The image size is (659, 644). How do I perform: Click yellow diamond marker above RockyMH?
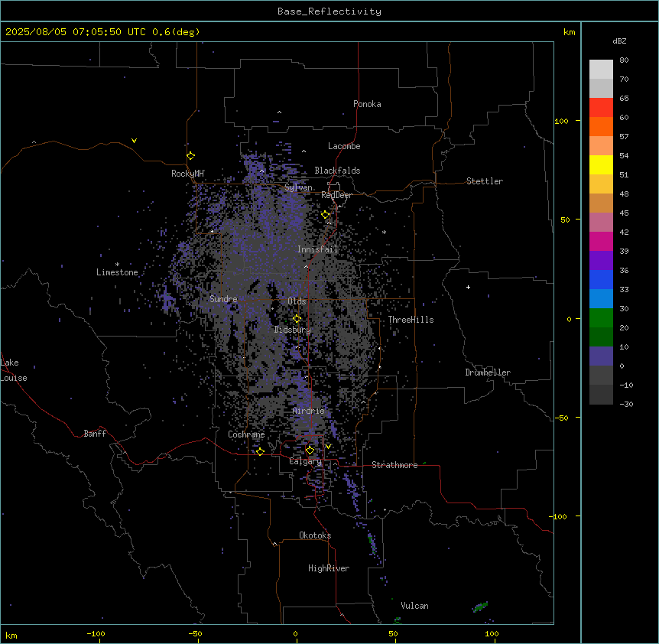click(190, 156)
